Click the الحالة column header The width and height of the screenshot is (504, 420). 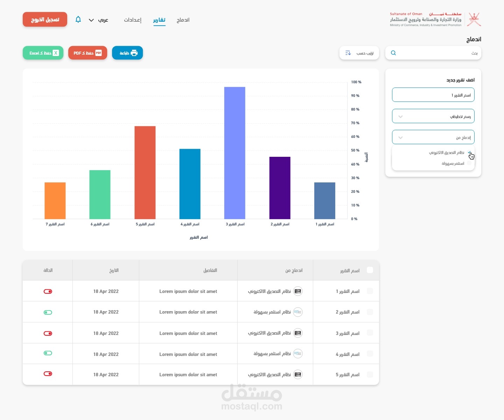click(x=48, y=270)
